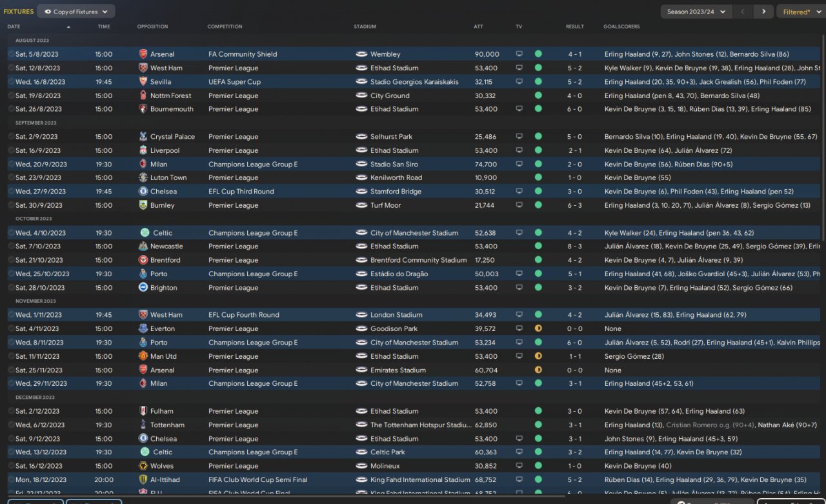The image size is (826, 504).
Task: Click the Everton club crest
Action: (143, 328)
